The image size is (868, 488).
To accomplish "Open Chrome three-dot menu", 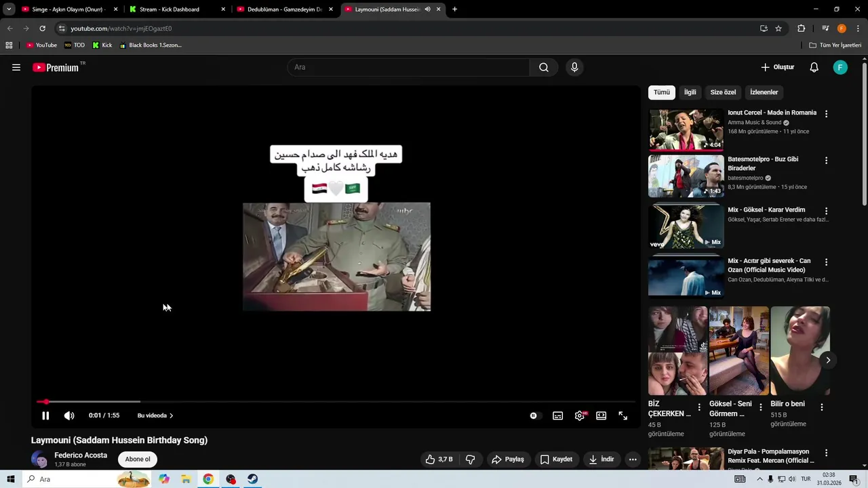I will point(858,28).
